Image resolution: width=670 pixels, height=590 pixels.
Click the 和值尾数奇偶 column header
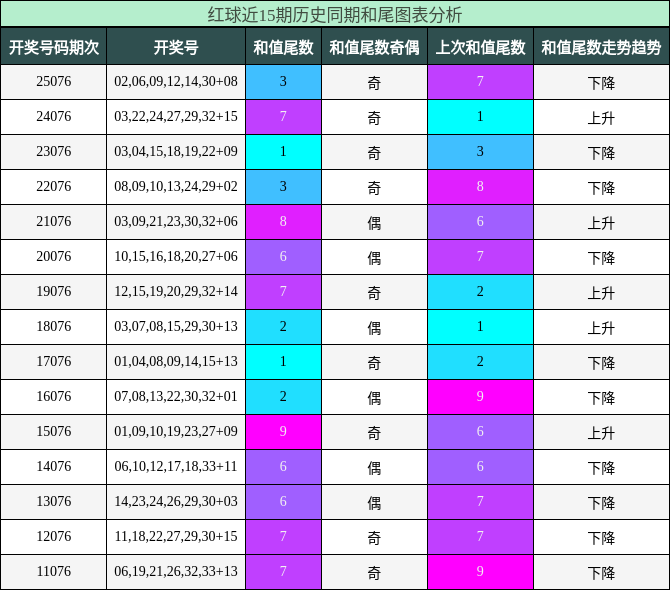click(374, 47)
